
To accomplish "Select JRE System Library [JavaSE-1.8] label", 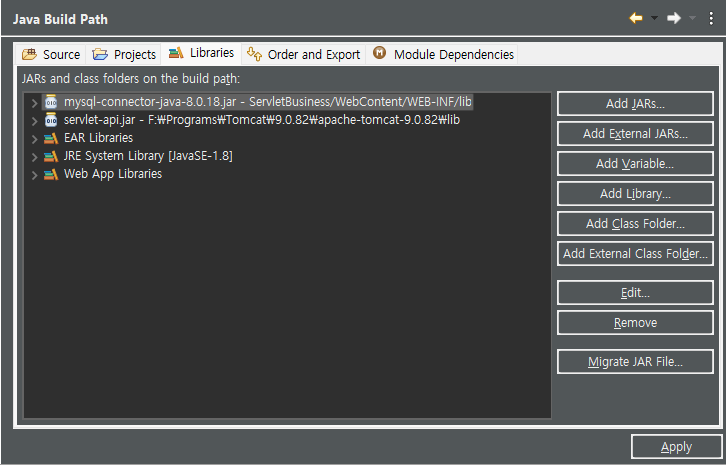I will 148,156.
